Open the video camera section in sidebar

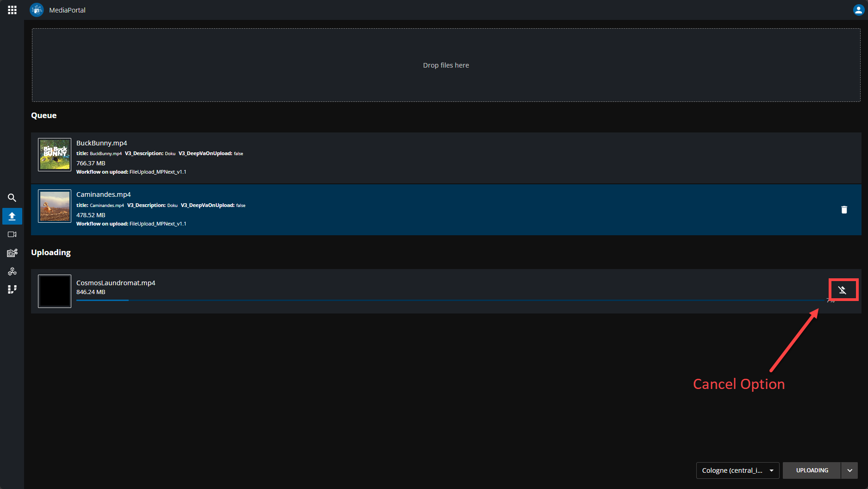(12, 234)
